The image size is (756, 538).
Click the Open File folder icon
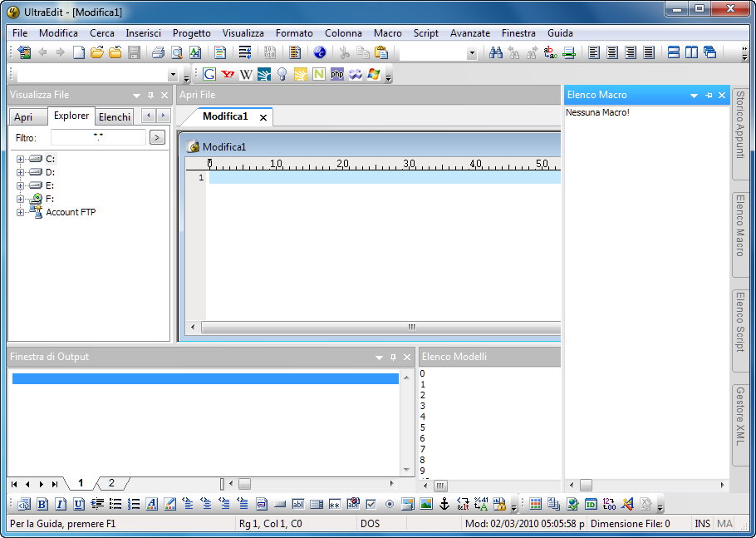point(97,52)
